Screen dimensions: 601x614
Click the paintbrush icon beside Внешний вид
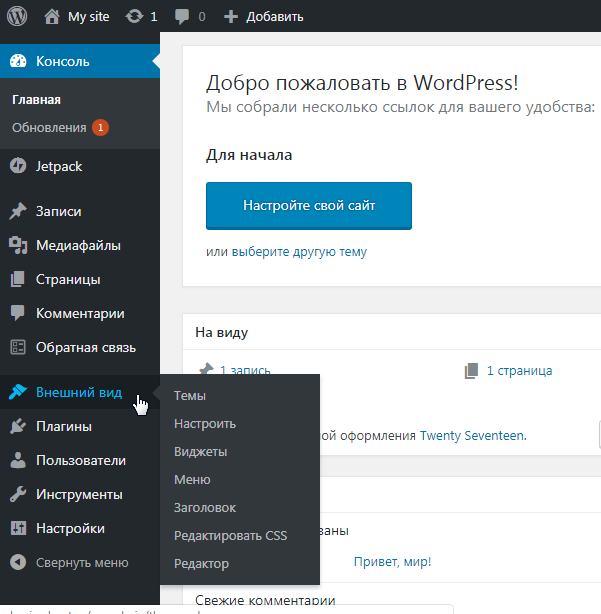coord(18,392)
